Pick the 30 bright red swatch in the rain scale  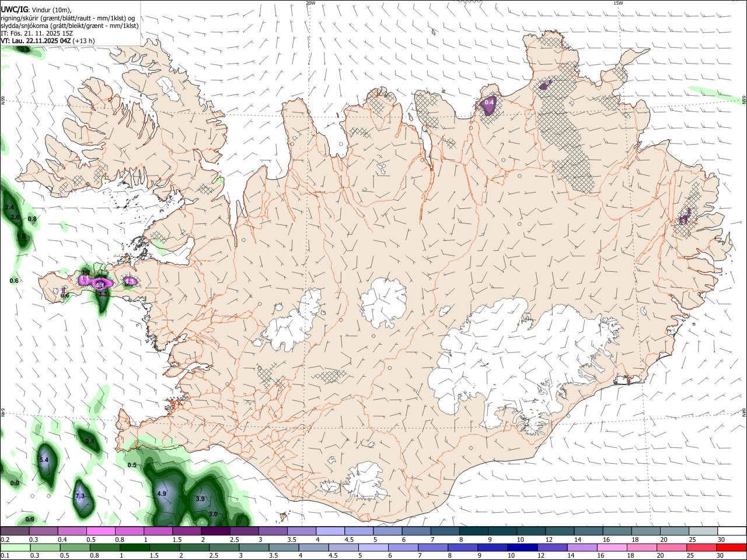[x=731, y=547]
